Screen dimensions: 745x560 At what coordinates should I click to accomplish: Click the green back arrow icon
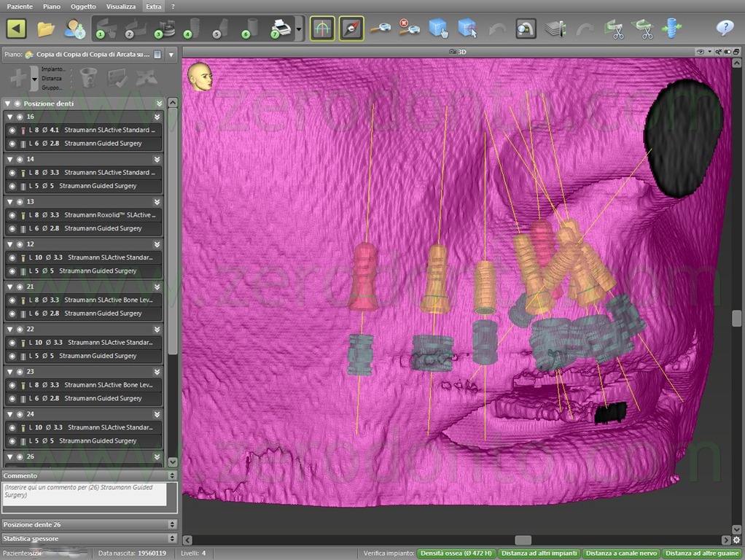click(16, 29)
